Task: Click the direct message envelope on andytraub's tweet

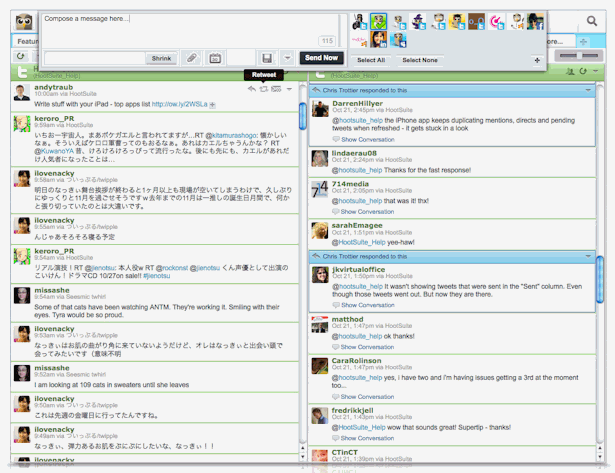Action: point(276,89)
